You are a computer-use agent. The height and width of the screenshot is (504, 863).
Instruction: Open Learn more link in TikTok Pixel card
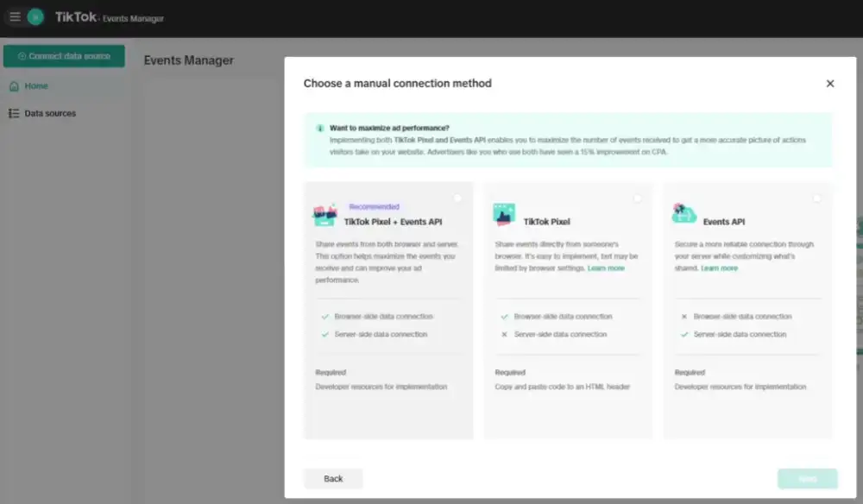pos(606,268)
